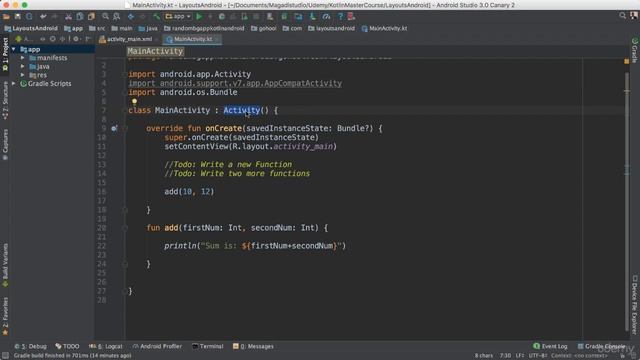640x360 pixels.
Task: Open the 1: Project side tool window
Action: [5, 55]
